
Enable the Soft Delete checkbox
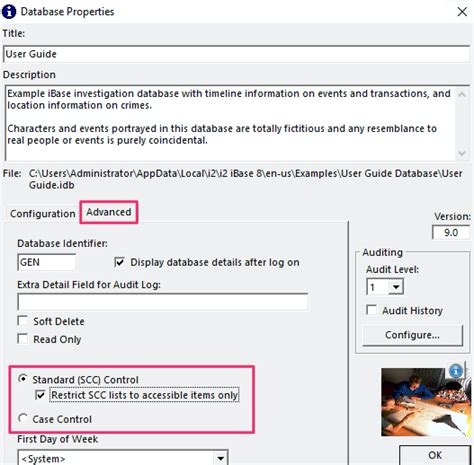[x=23, y=321]
